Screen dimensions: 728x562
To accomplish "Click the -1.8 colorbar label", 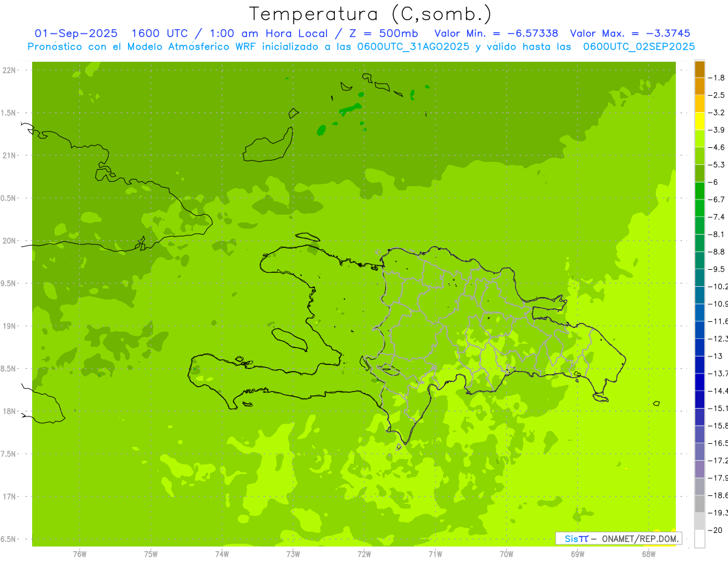I will 716,78.
